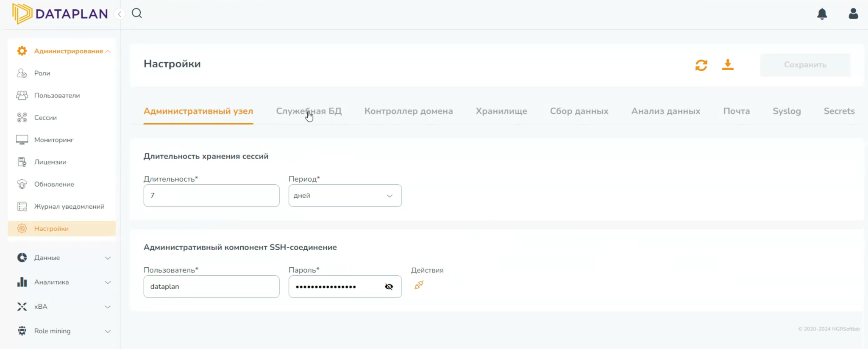Open the Контроллер домена tab
Screen dimensions: 868x349
point(409,111)
